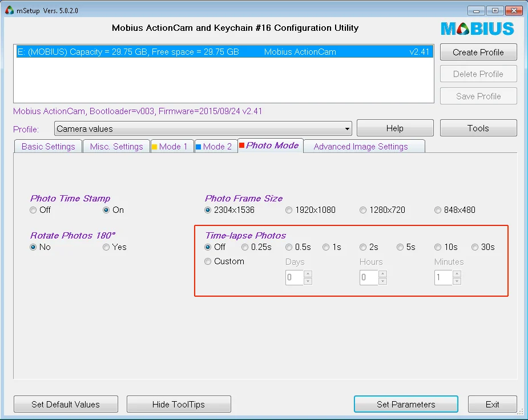Click Set Parameters button
The width and height of the screenshot is (528, 420).
click(406, 404)
